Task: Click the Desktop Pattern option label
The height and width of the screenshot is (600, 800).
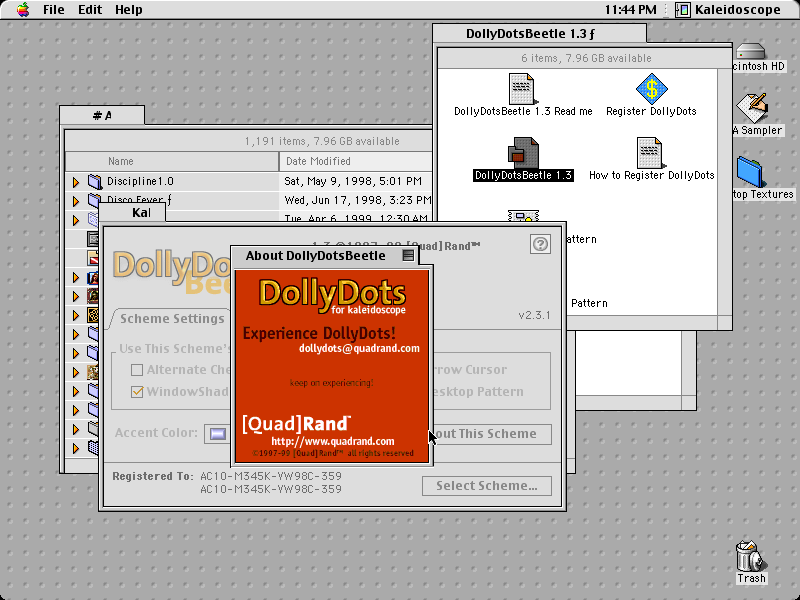Action: pyautogui.click(x=478, y=392)
